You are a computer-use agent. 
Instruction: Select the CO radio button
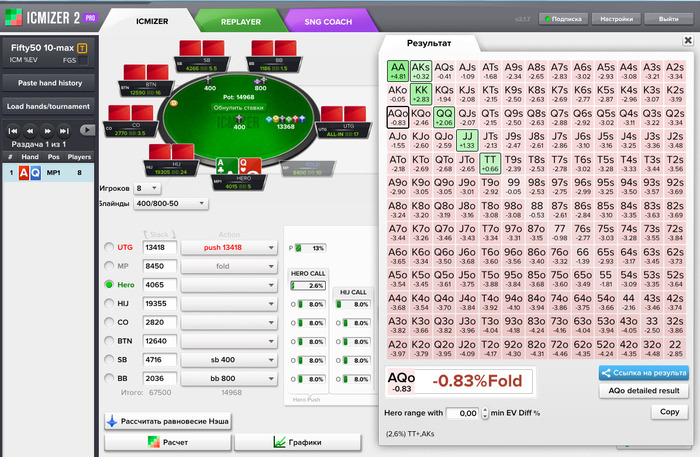tap(109, 322)
